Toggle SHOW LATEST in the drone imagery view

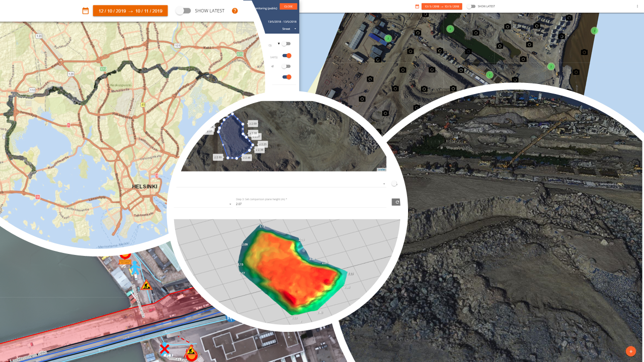[471, 7]
